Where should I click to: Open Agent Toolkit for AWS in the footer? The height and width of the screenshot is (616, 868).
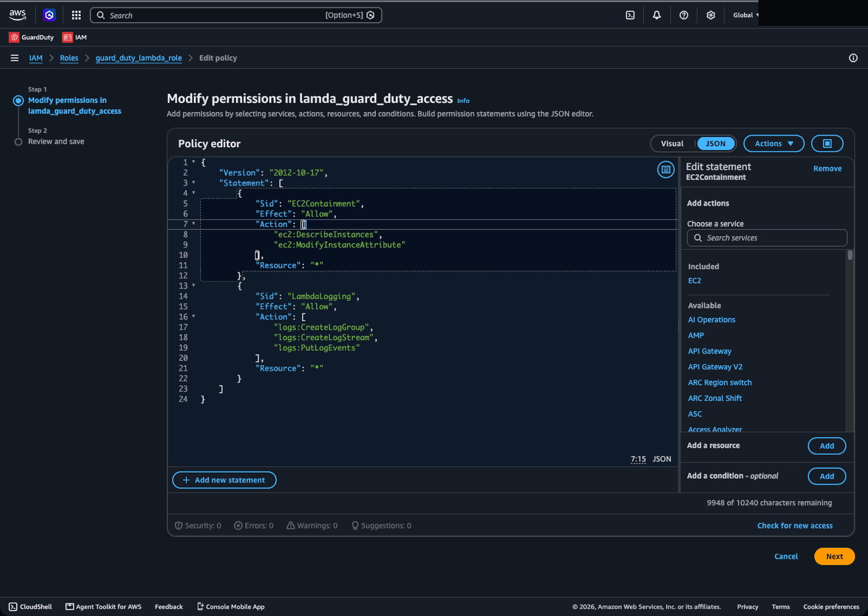click(x=104, y=607)
